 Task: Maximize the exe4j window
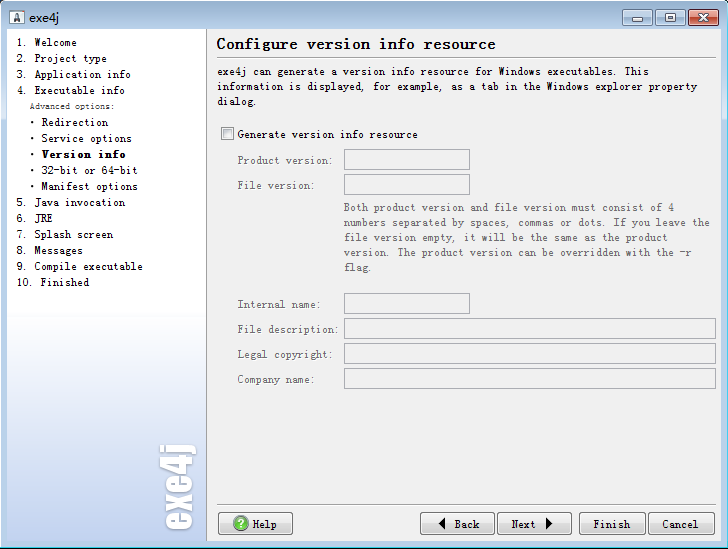point(670,18)
